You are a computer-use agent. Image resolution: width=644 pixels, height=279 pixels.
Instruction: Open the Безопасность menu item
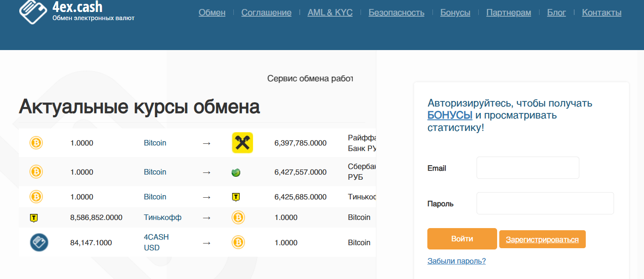397,12
